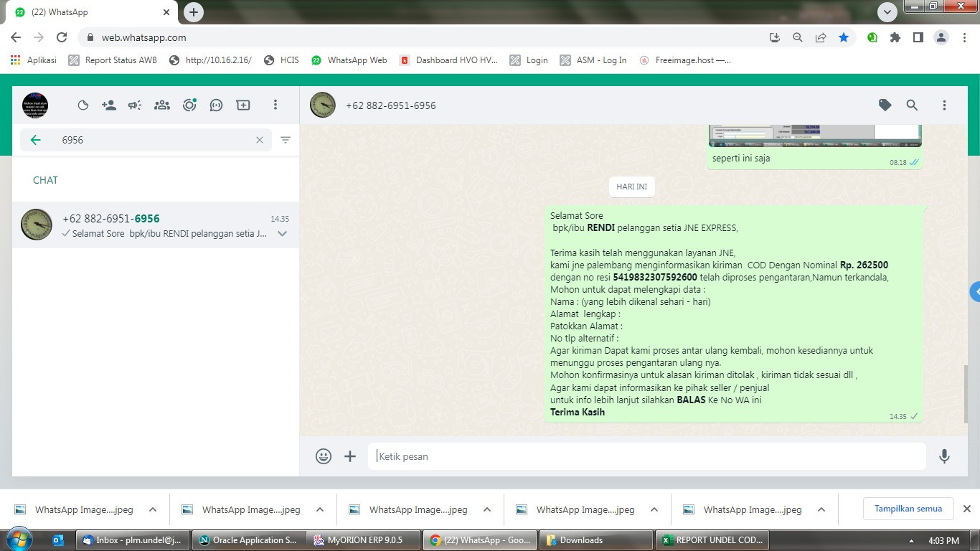Click the zoom magnifier icon in address bar

tap(798, 37)
